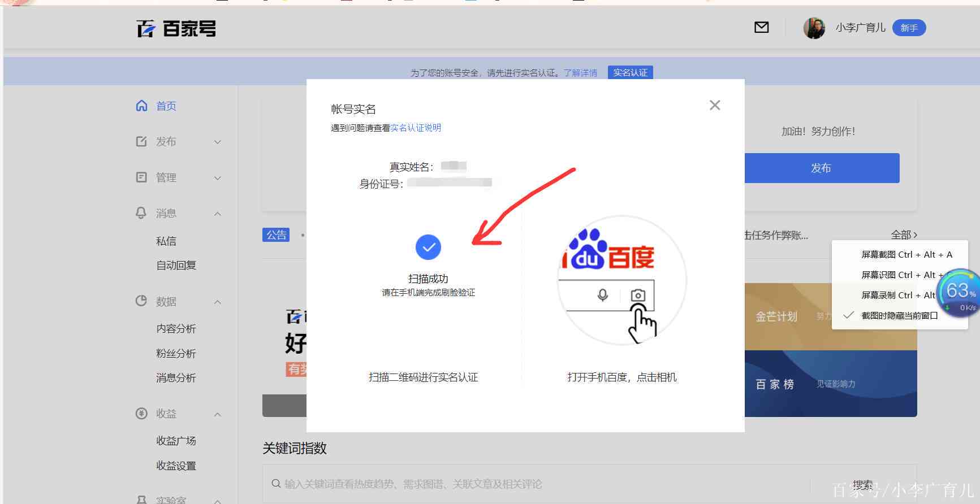Collapse the 消息 sidebar section chevron

(218, 214)
